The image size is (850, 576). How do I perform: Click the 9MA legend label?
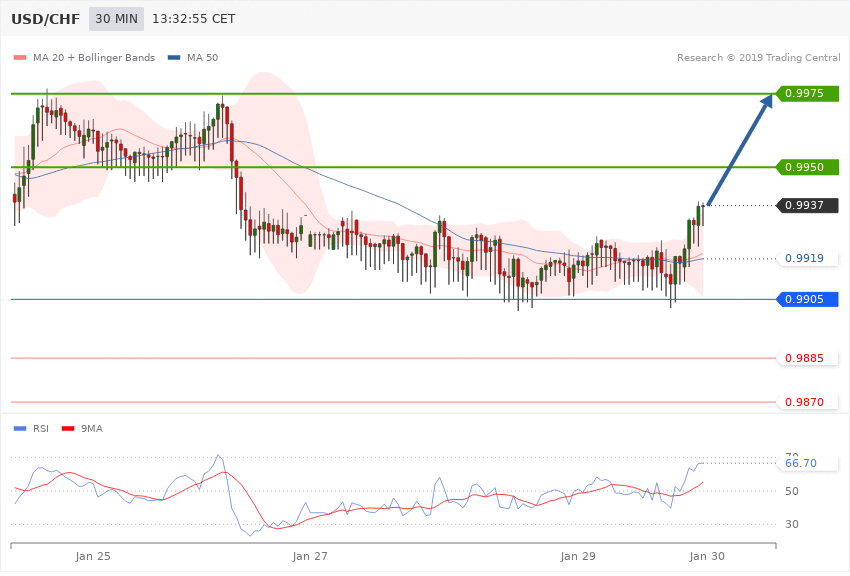pos(92,429)
